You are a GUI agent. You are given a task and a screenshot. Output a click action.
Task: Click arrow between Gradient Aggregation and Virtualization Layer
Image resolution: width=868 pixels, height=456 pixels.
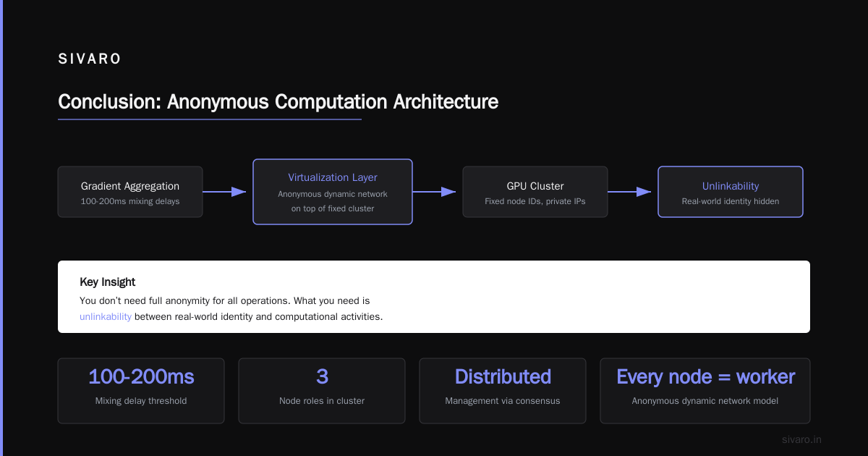click(x=224, y=192)
